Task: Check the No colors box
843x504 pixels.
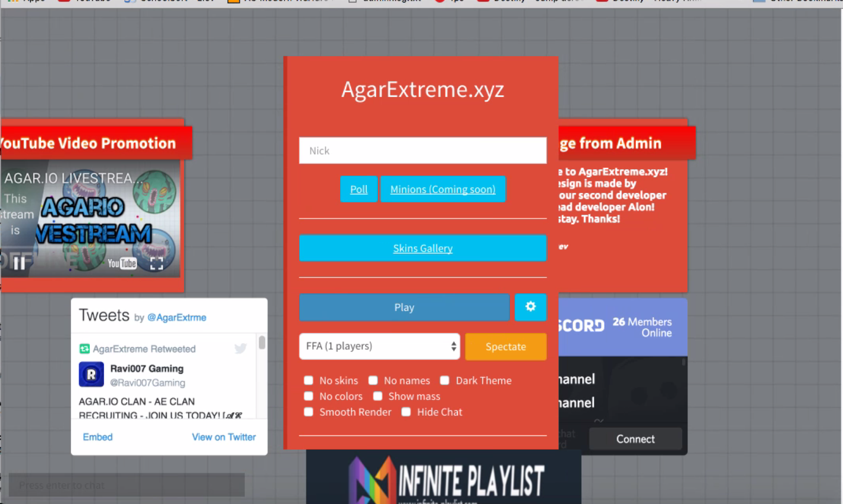Action: (308, 396)
